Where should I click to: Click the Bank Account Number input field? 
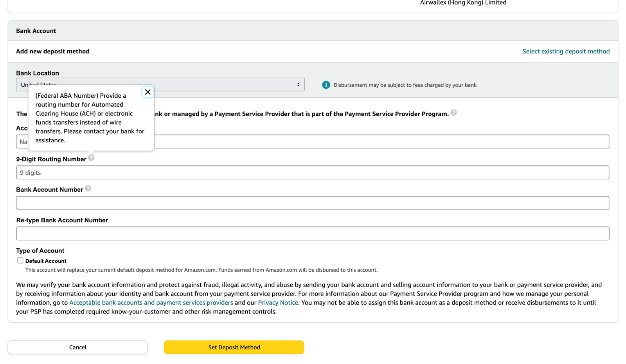pyautogui.click(x=312, y=203)
